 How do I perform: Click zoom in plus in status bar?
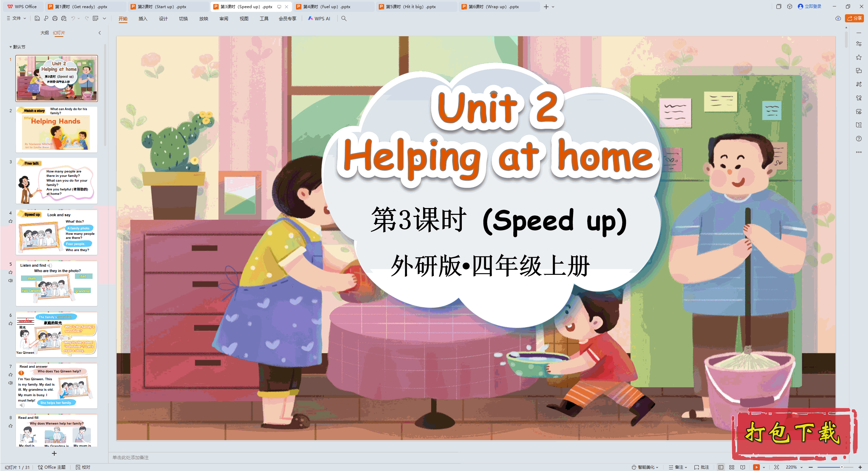tap(860, 467)
